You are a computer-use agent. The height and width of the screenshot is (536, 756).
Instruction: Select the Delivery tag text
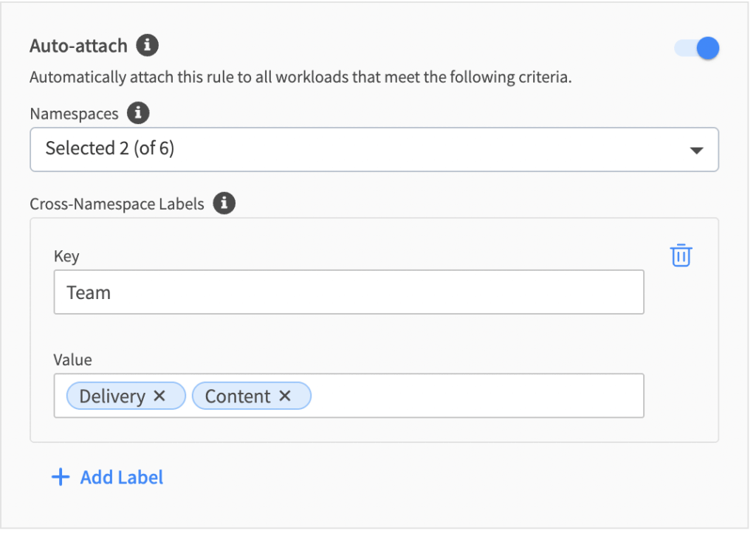click(x=112, y=396)
